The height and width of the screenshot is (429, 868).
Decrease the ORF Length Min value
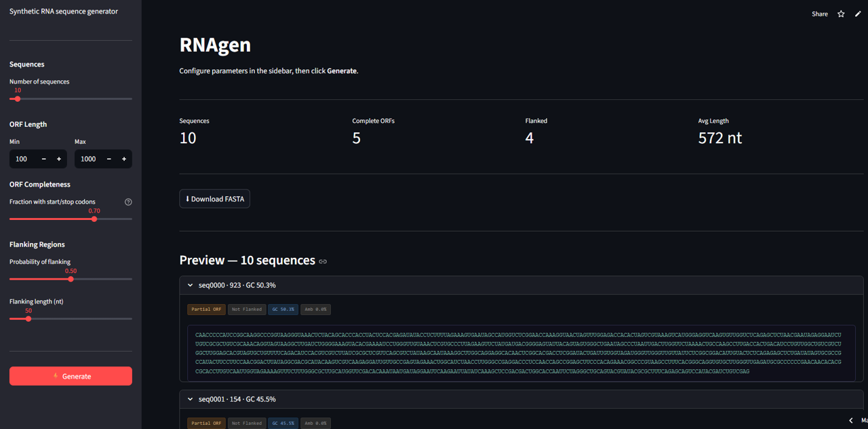pyautogui.click(x=44, y=159)
